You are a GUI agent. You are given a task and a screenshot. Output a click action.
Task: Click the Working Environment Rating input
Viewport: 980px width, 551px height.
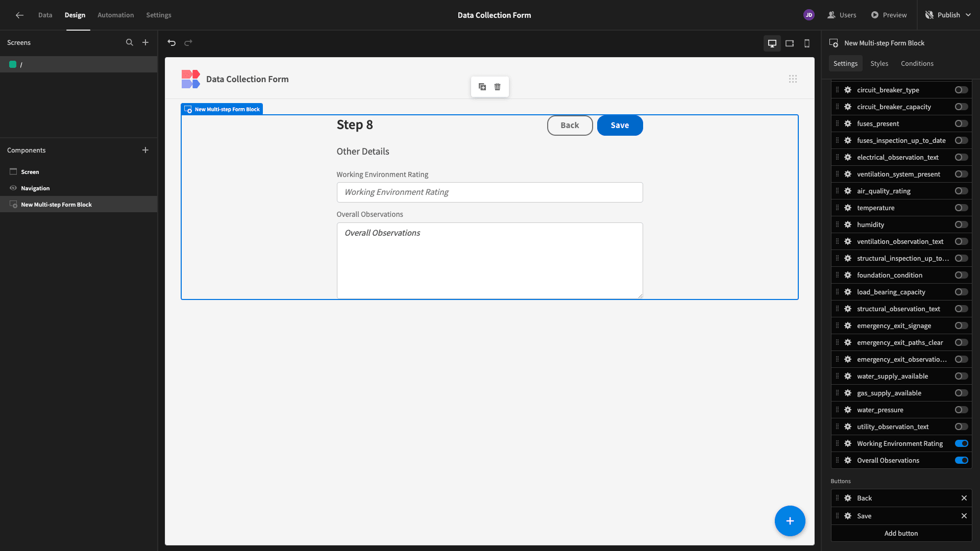tap(490, 192)
